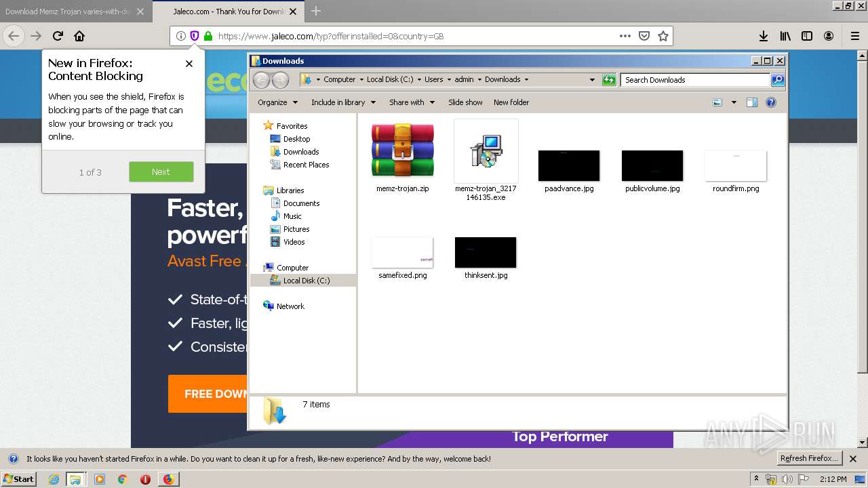
Task: Click explorer refresh button in address bar
Action: coord(609,80)
